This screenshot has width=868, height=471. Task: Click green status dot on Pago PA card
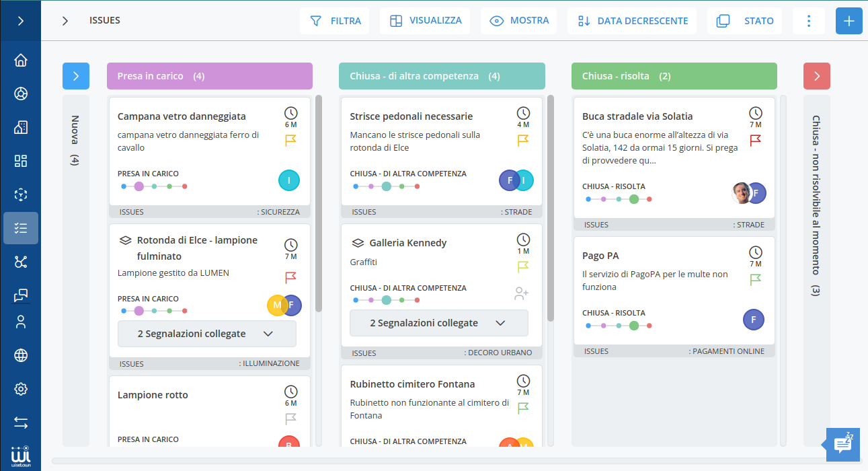(633, 326)
